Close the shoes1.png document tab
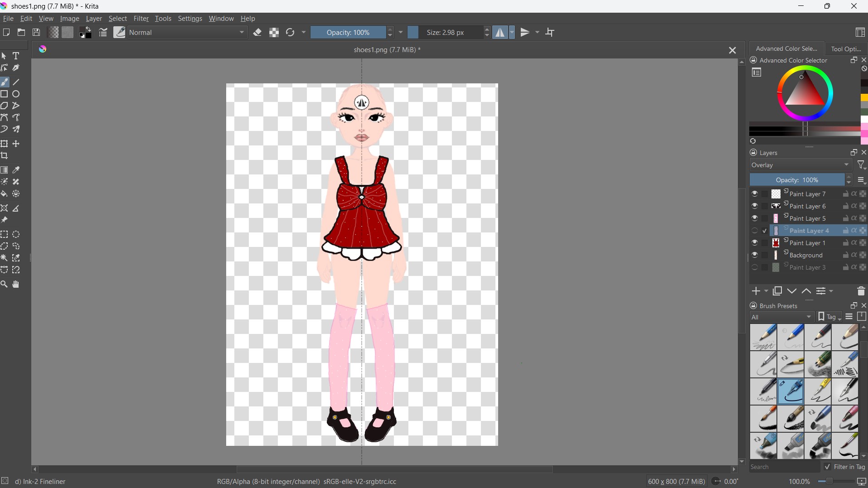This screenshot has width=868, height=488. point(732,50)
